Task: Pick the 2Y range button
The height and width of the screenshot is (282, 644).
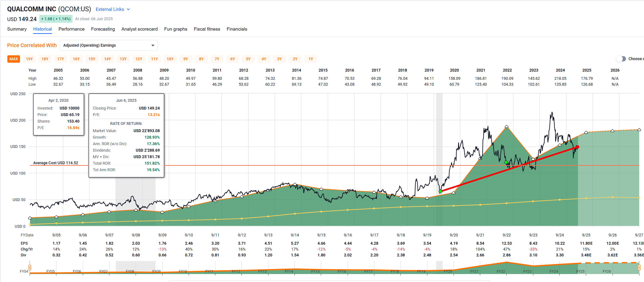Action: pos(295,59)
